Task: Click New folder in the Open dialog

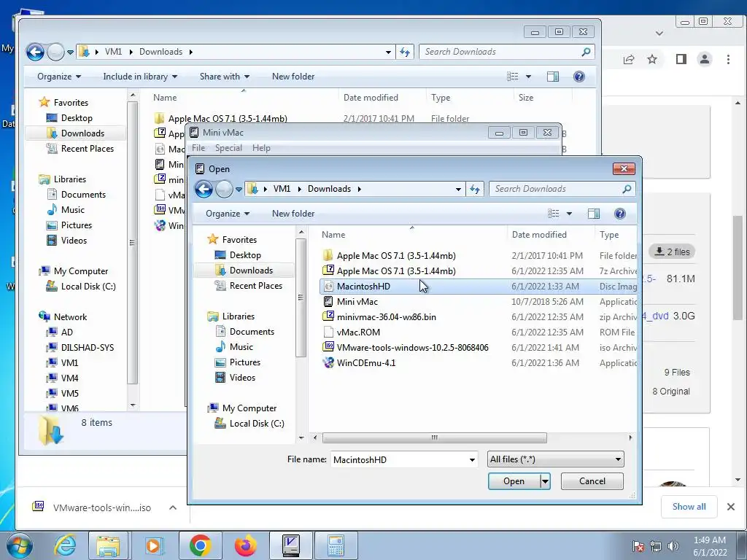Action: pos(293,214)
